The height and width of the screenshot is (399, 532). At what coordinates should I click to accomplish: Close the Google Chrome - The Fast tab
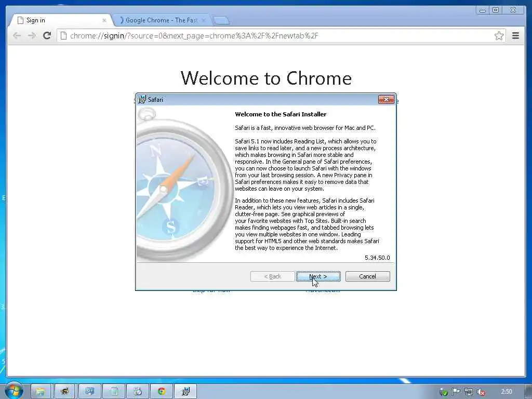coord(203,20)
